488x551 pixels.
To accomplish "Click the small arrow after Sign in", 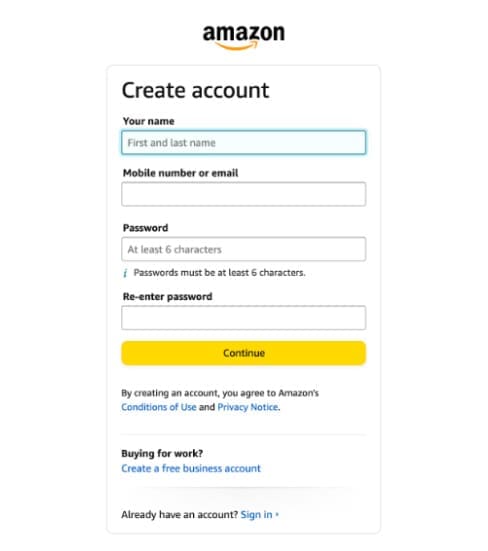I will pos(277,514).
